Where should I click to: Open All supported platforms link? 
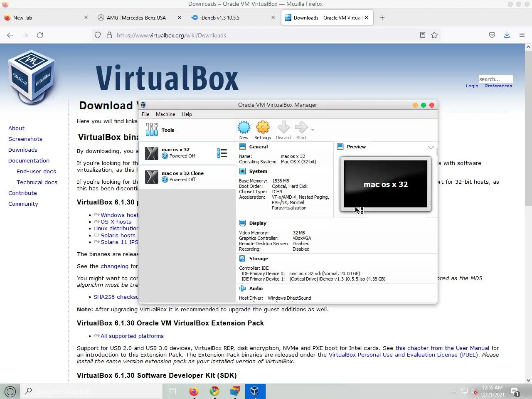click(x=132, y=336)
